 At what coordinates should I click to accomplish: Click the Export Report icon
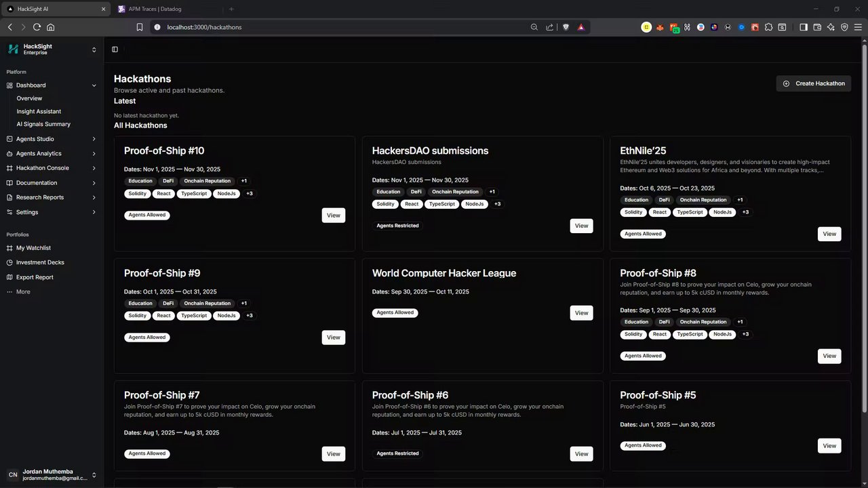[x=9, y=277]
